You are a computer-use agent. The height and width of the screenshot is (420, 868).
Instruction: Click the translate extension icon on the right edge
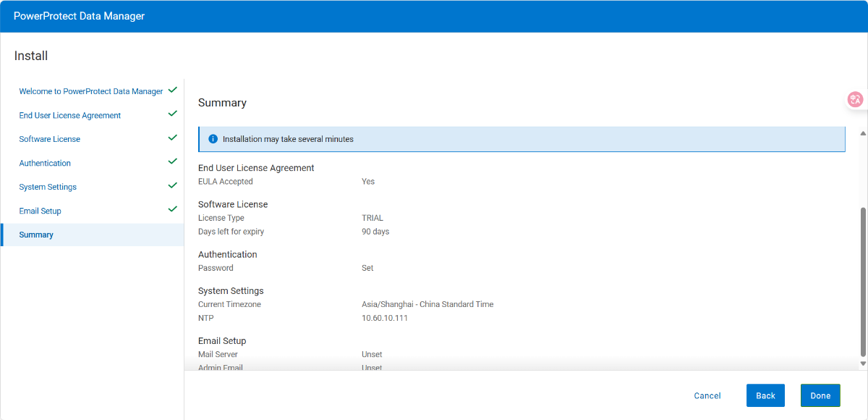(x=856, y=100)
